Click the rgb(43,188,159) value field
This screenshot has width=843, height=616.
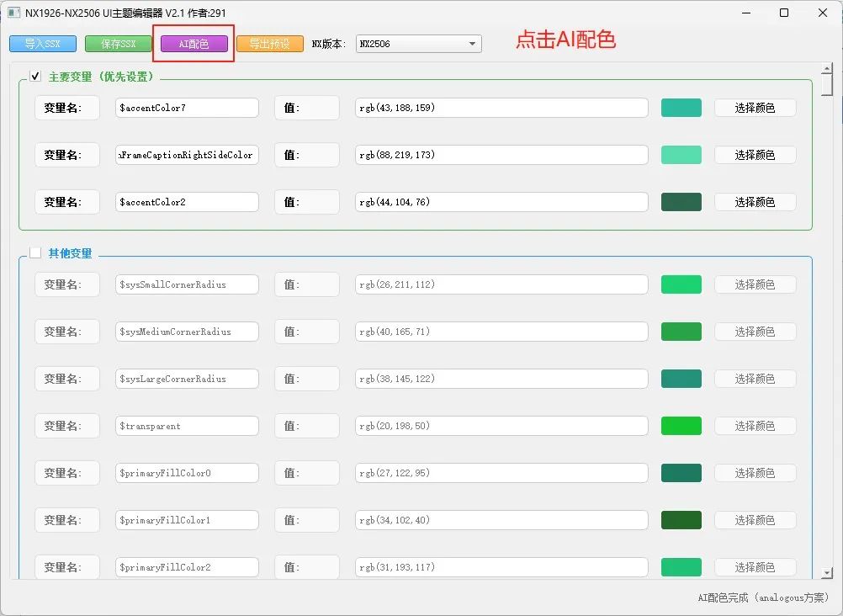(x=501, y=108)
